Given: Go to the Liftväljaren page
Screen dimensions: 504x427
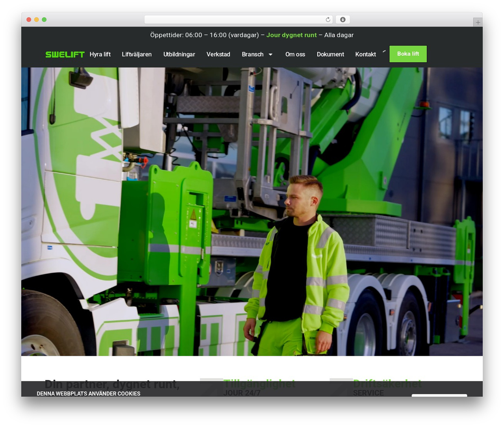Looking at the screenshot, I should (137, 54).
